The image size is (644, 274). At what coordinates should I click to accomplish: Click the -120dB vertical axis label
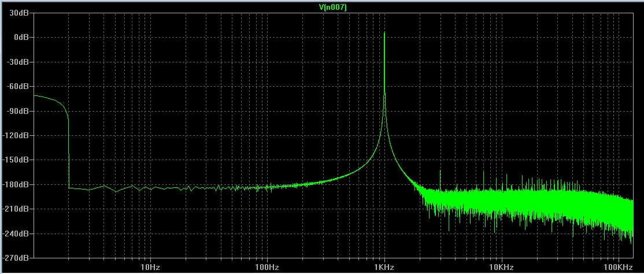click(x=16, y=136)
